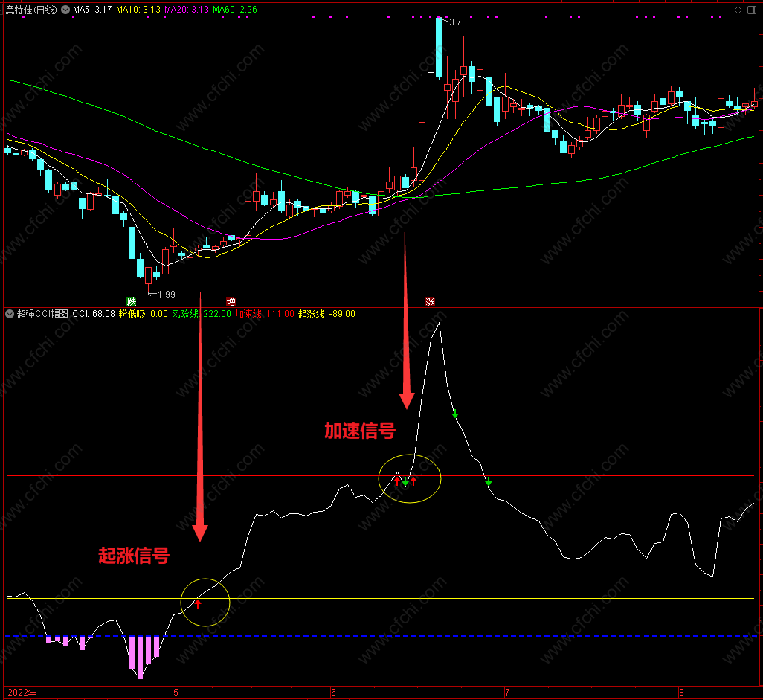Click the 起涨线: -89.00 value
763x700 pixels.
(326, 314)
